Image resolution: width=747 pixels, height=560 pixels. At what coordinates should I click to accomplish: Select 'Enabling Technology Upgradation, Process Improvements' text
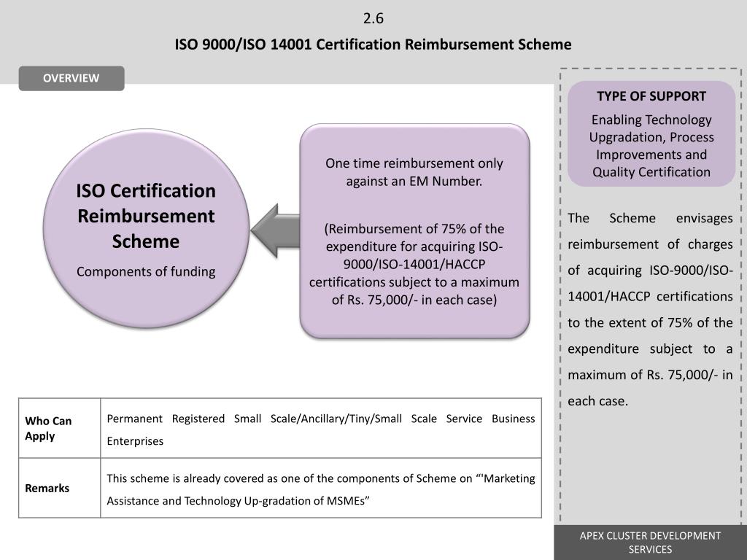[x=651, y=146]
